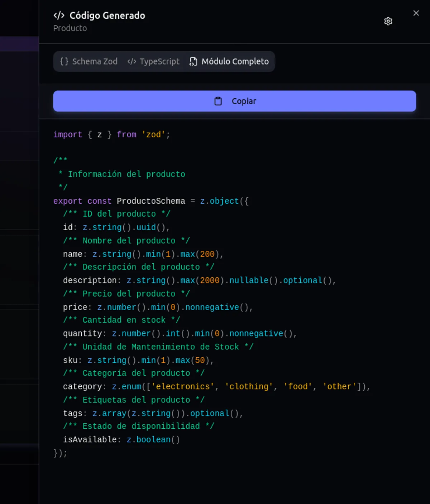Viewport: 430px width, 504px height.
Task: Click the 'Información del producto' comment
Action: pyautogui.click(x=126, y=174)
